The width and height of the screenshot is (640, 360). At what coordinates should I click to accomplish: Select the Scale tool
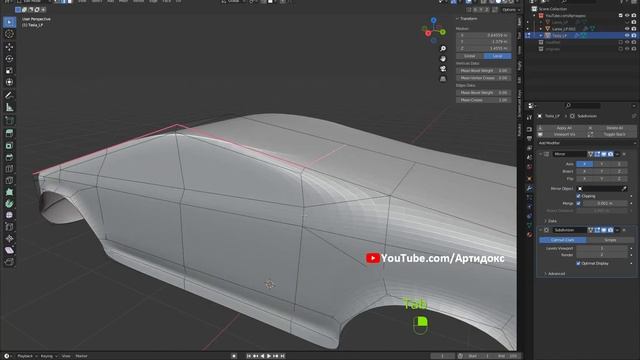pyautogui.click(x=9, y=71)
